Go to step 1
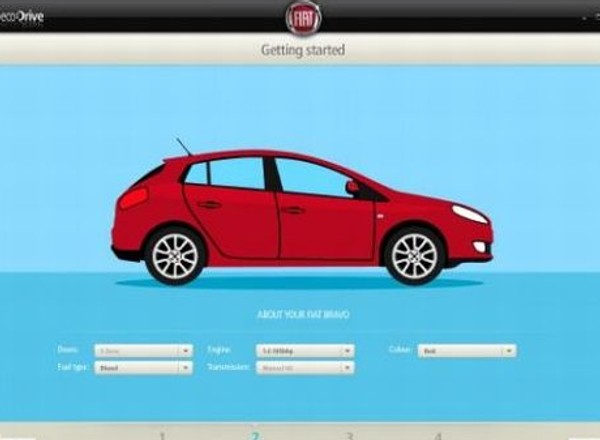 162,436
